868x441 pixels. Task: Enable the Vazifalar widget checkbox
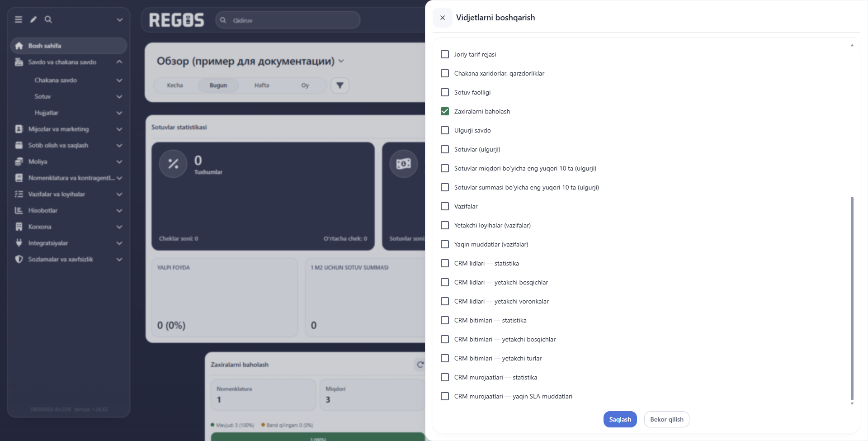click(445, 206)
